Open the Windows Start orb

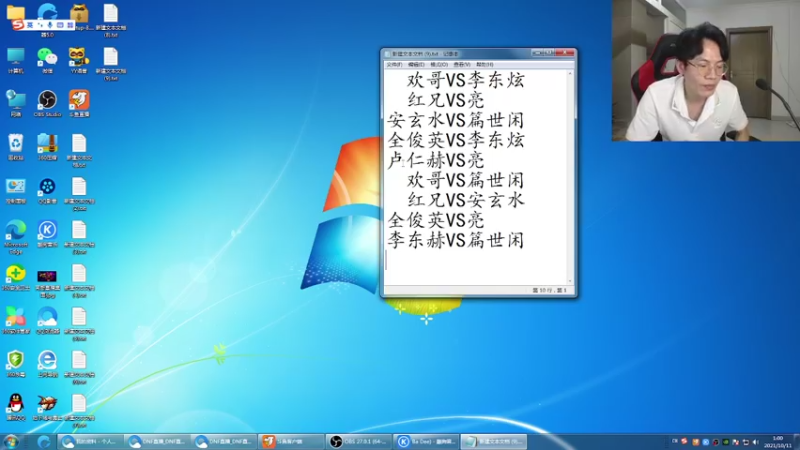[x=11, y=441]
